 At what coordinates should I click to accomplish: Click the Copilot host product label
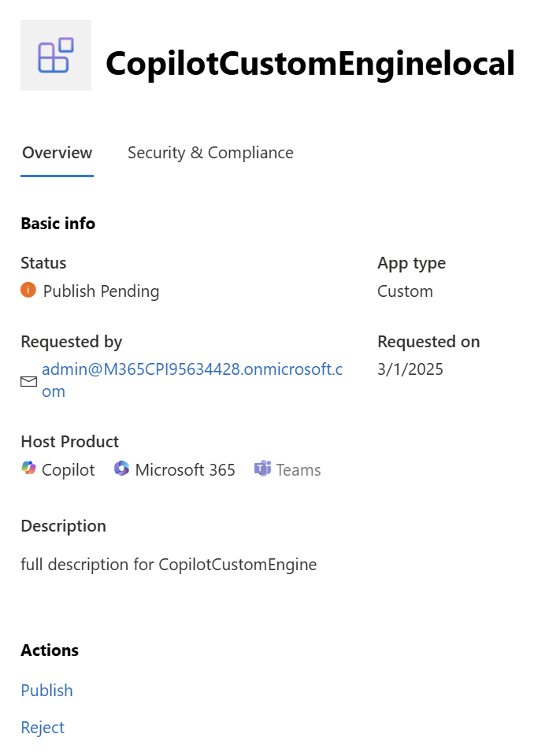coord(68,470)
